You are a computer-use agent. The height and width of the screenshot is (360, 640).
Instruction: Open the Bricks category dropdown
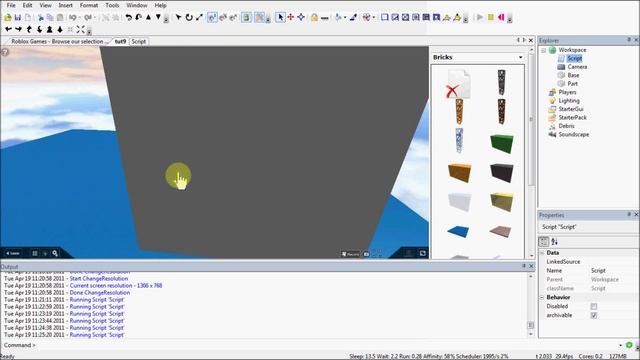(520, 58)
